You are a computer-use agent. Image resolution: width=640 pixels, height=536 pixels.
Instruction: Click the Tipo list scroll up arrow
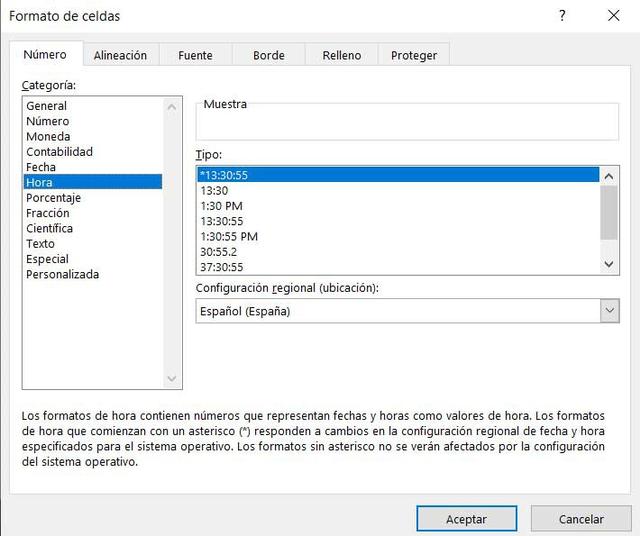tap(609, 176)
